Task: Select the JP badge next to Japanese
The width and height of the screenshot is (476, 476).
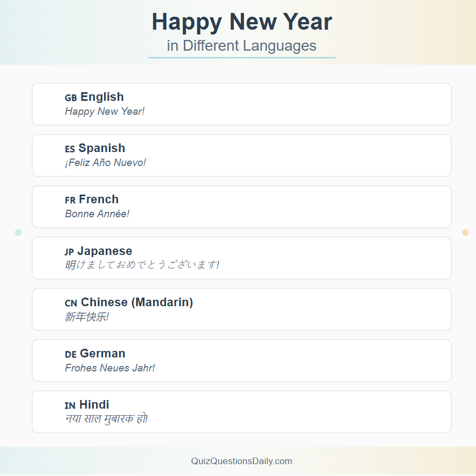Action: (x=69, y=251)
